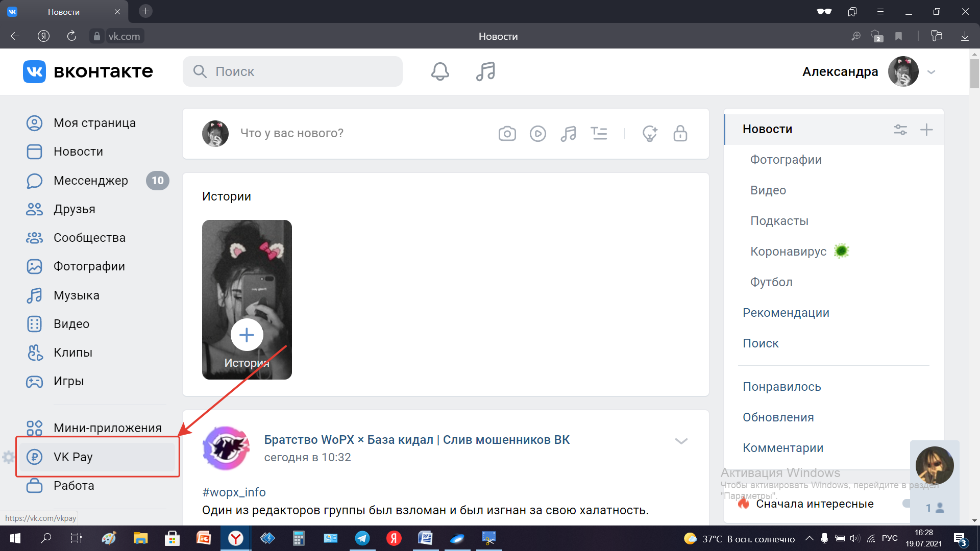Open Мессенджер in the left menu
Image resolution: width=980 pixels, height=551 pixels.
pos(91,181)
